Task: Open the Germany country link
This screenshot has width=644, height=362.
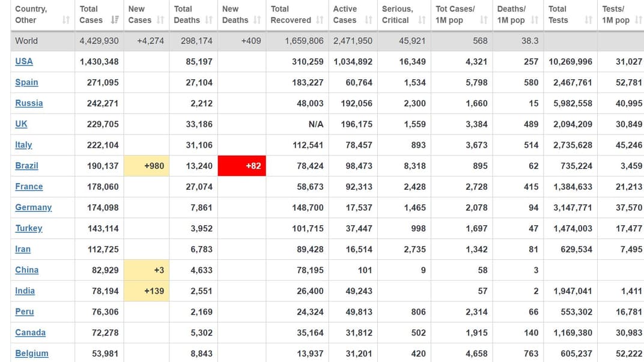Action: 33,207
